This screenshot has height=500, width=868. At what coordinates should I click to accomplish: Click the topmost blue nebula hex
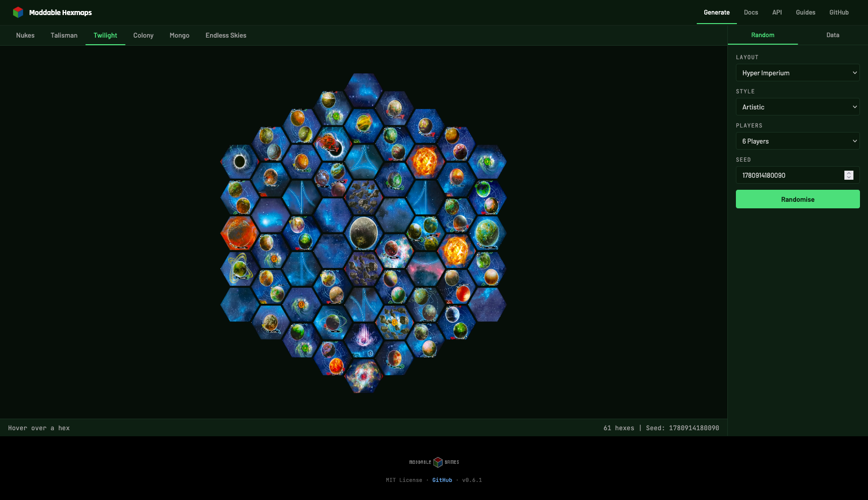pos(364,90)
